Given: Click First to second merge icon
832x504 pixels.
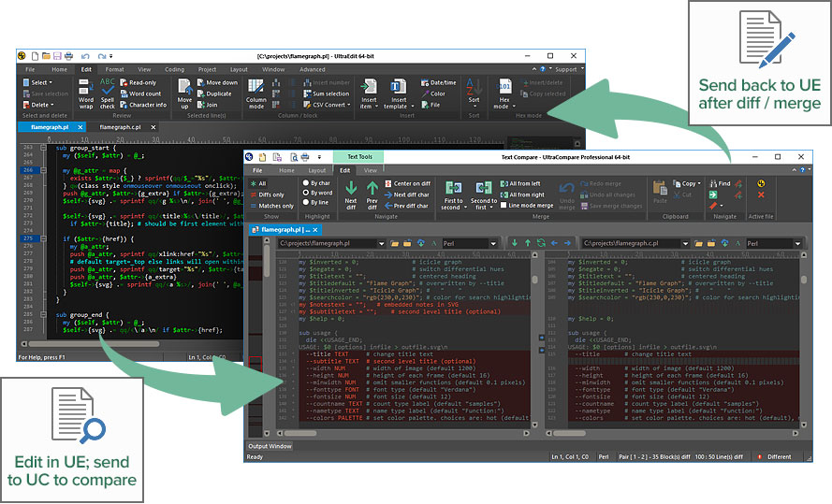Looking at the screenshot, I should (454, 188).
